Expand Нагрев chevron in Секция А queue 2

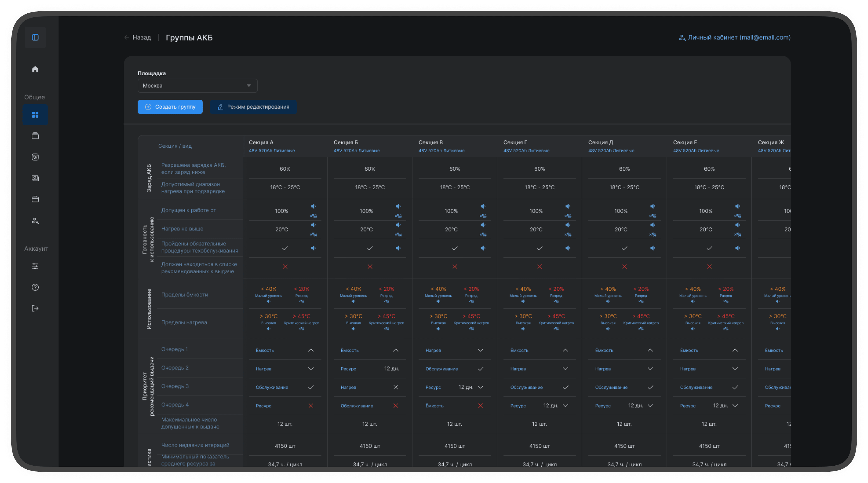pos(311,369)
